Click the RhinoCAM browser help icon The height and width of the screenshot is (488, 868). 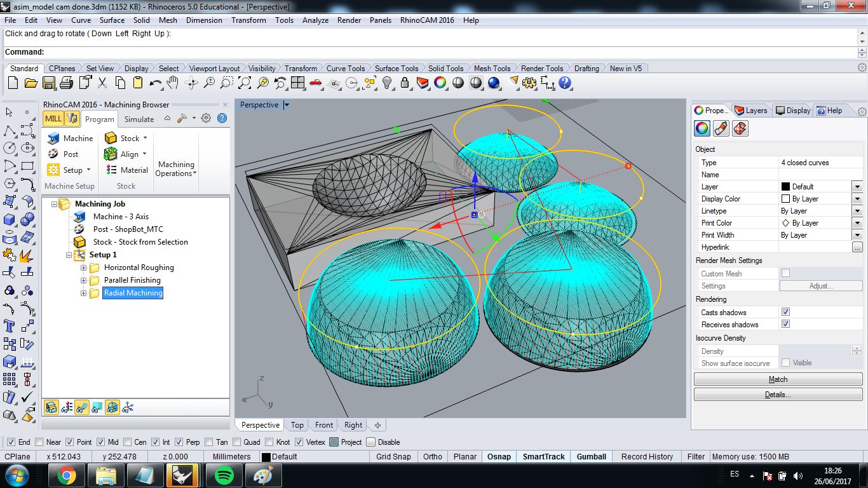222,118
